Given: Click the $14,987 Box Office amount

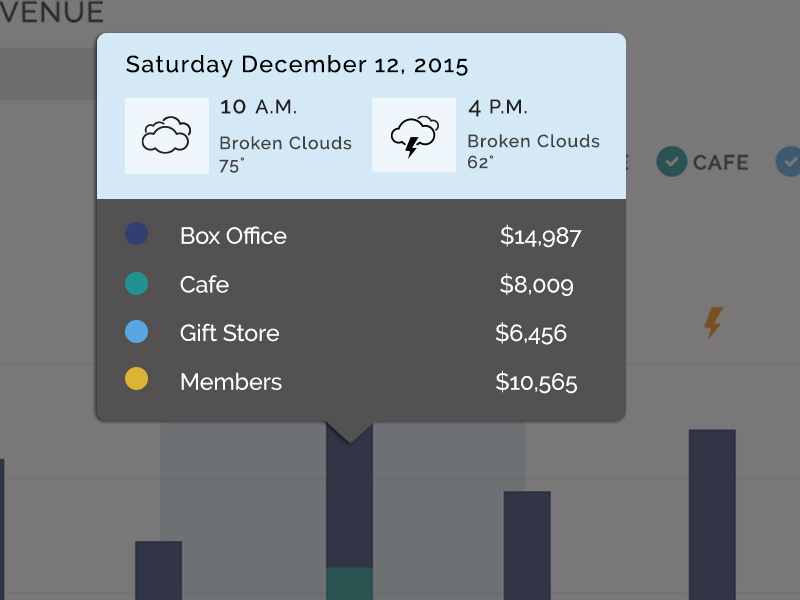Looking at the screenshot, I should tap(540, 237).
